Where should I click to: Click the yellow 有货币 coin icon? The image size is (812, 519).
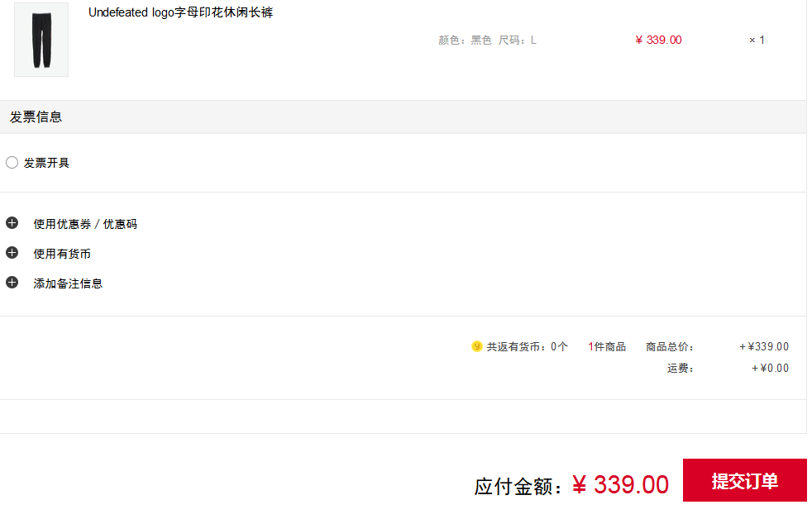(477, 347)
